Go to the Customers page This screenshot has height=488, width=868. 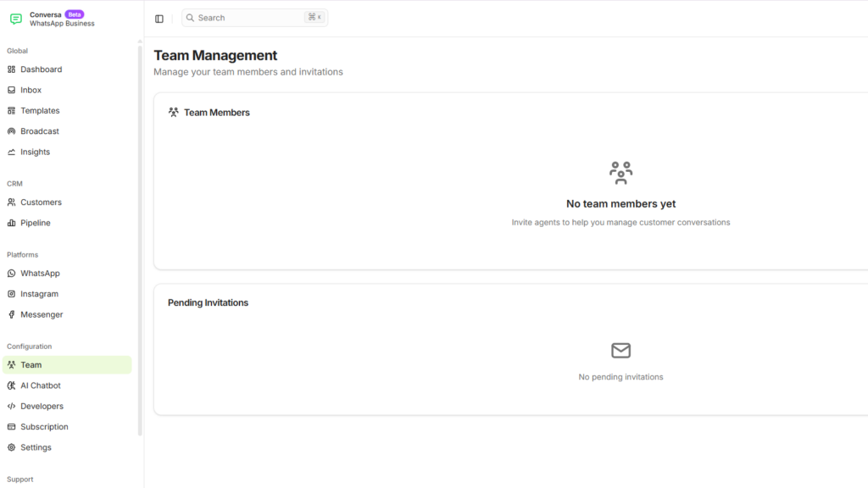(41, 202)
